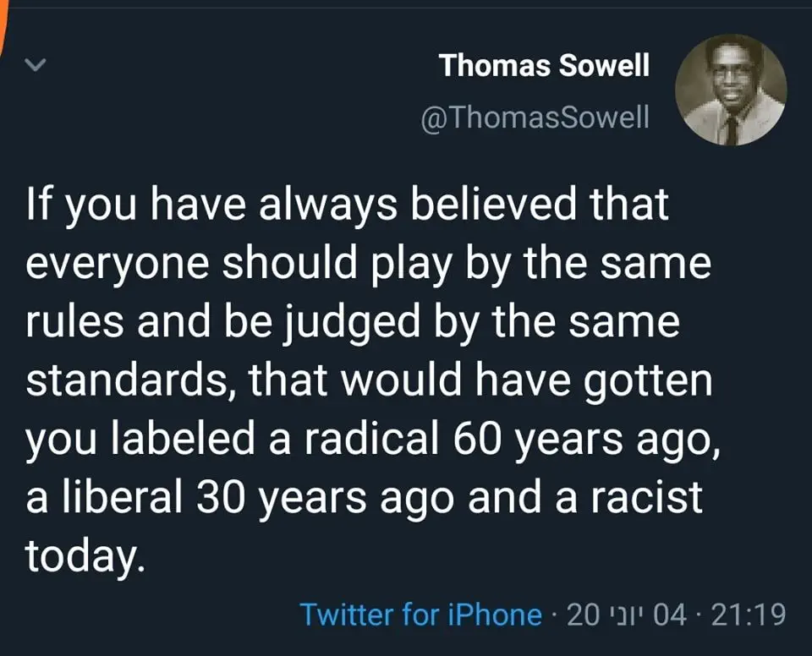The image size is (812, 656).
Task: Open the Thomas Sowell display name
Action: coord(545,65)
